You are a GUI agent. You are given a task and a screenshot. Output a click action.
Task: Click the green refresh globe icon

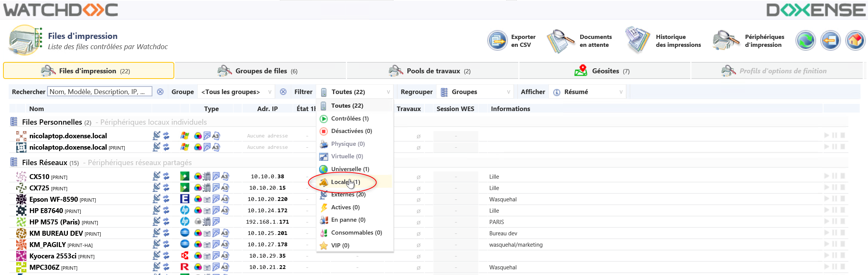(x=805, y=41)
